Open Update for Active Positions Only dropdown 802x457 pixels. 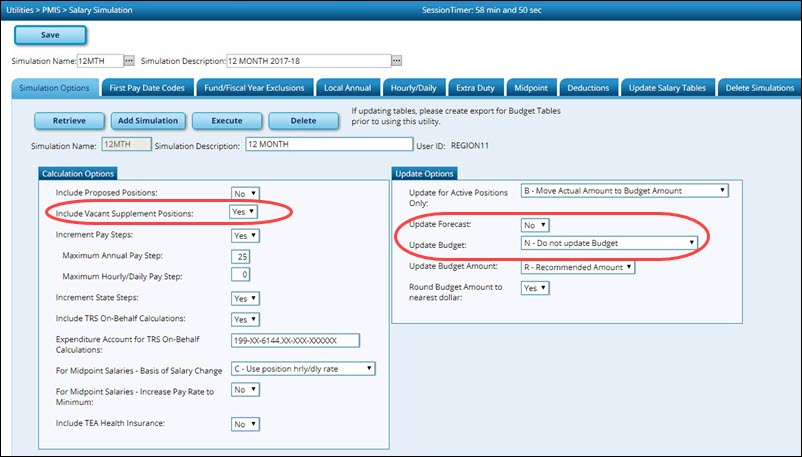tap(624, 190)
